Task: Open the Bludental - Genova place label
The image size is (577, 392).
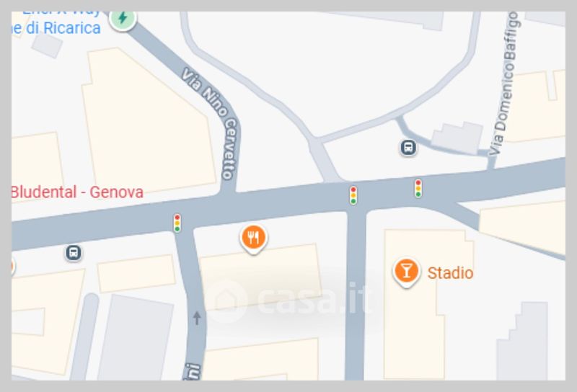Action: (77, 192)
